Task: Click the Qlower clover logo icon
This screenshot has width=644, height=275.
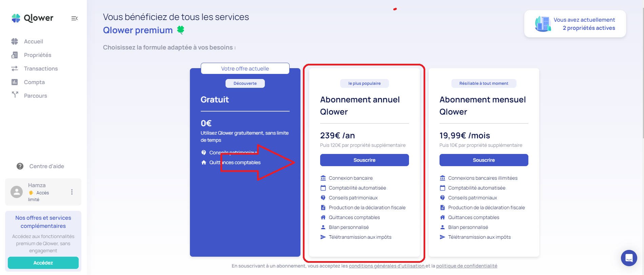Action: coord(16,18)
